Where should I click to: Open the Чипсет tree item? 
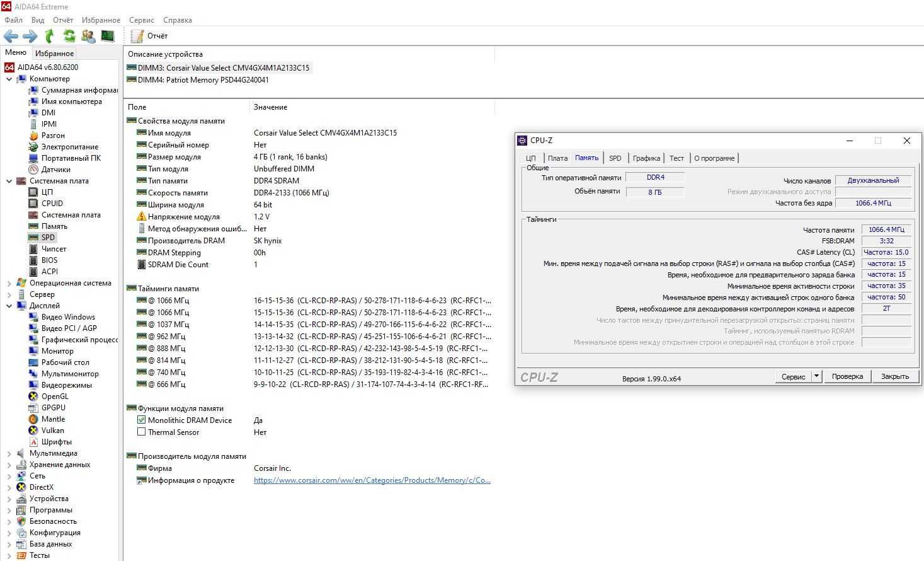(54, 249)
